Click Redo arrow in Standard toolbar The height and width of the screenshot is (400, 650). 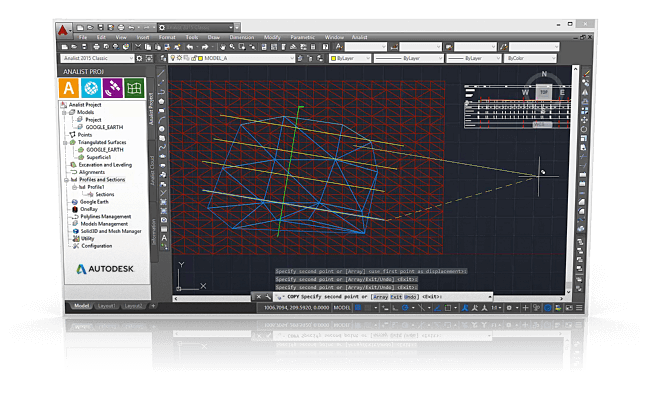point(205,47)
